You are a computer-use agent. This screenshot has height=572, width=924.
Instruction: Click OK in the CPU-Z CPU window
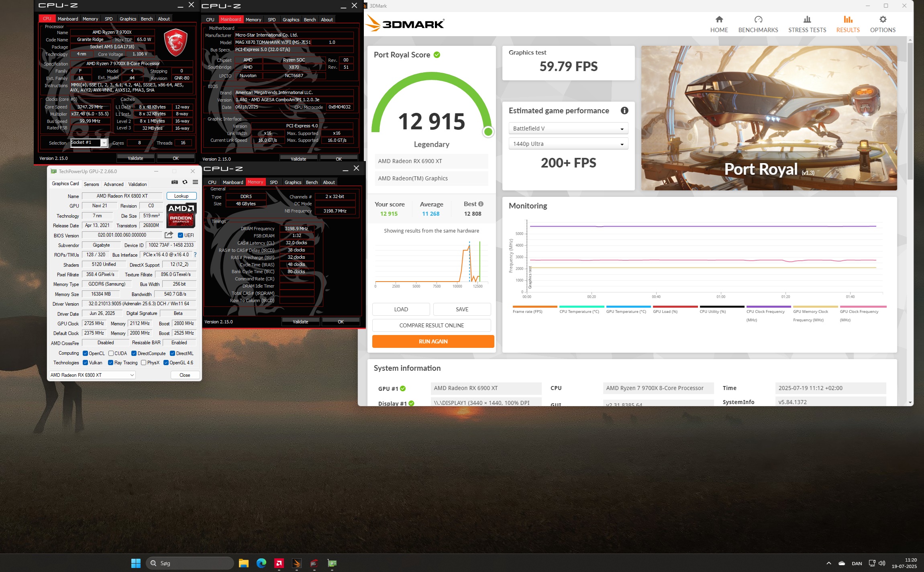(175, 158)
